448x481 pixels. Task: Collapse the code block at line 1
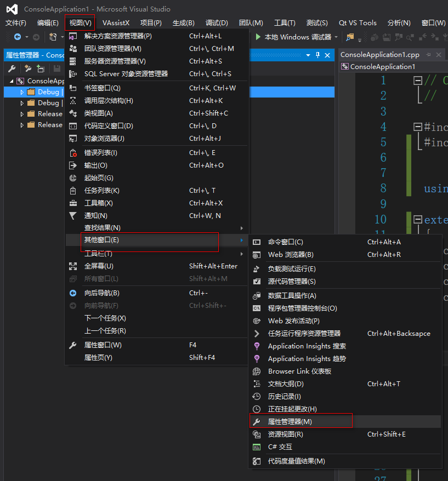click(x=418, y=81)
